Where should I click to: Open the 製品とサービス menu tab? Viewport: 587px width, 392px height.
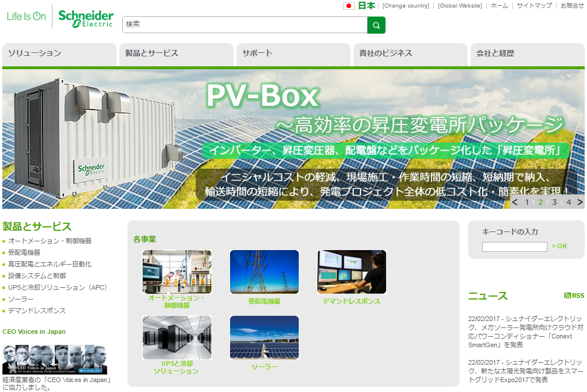coord(176,55)
